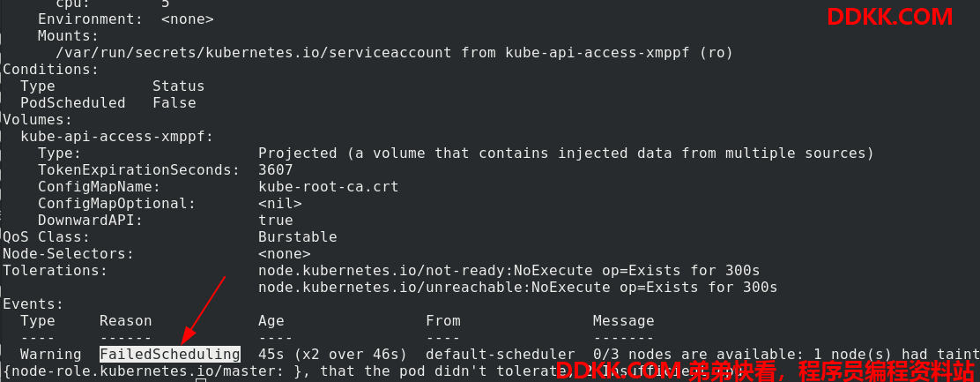Click the DDKK.COM watermark at top right
The width and height of the screenshot is (980, 382).
889,17
